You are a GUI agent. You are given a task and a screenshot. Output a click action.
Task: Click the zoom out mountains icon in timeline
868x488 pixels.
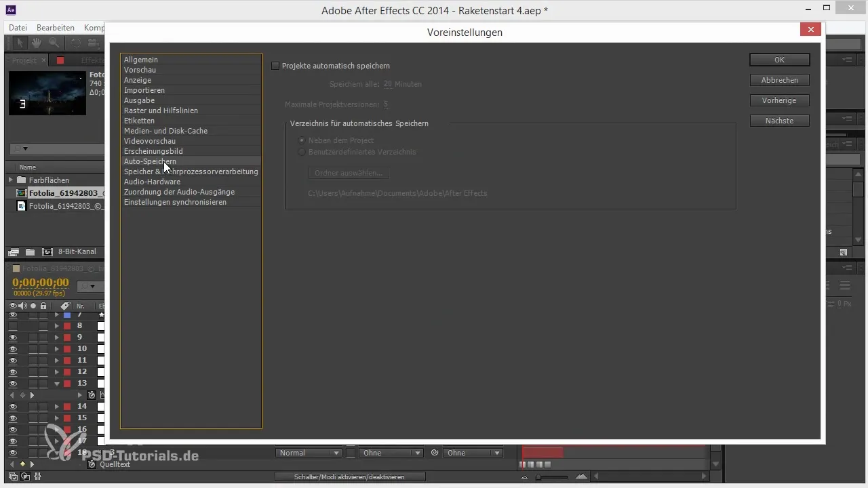click(524, 477)
